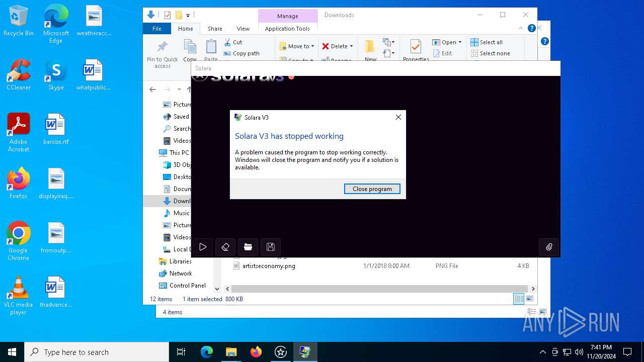
Task: Open Skype desktop shortcut
Action: pos(56,75)
